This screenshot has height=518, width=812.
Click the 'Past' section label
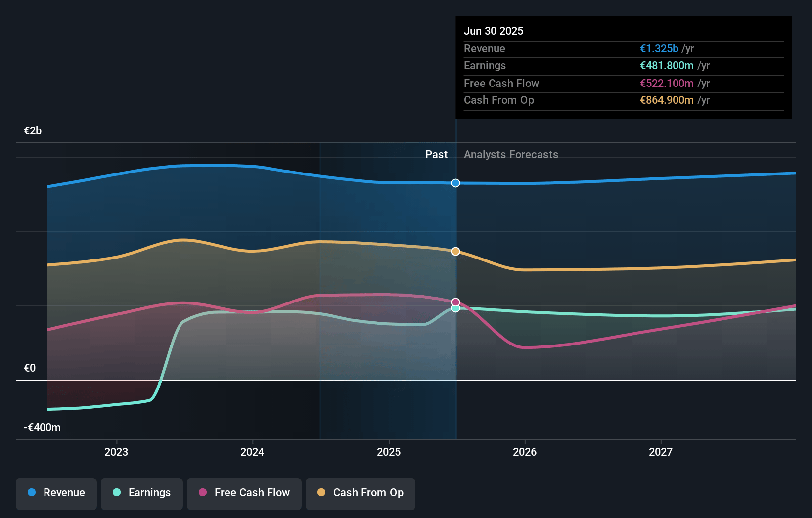436,154
